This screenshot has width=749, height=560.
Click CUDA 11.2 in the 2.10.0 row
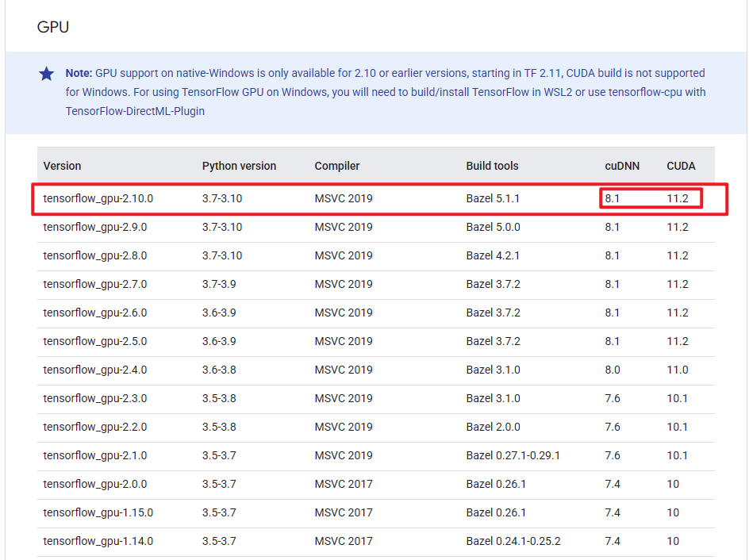pos(678,198)
